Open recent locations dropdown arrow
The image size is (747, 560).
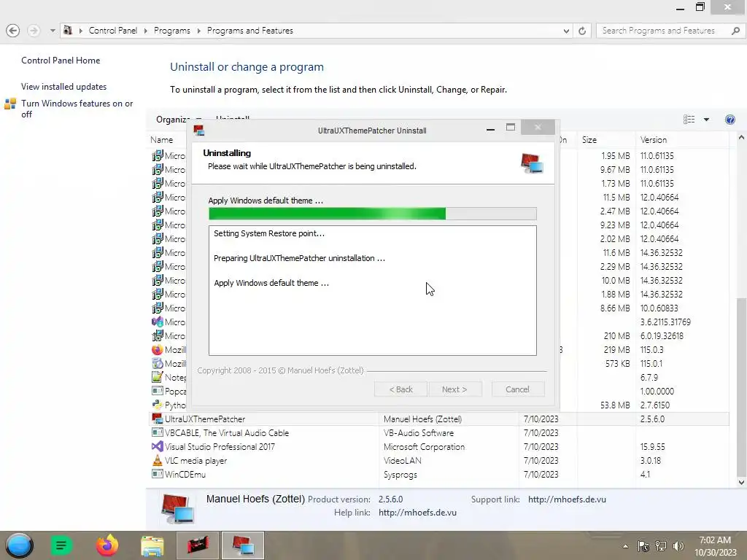click(x=53, y=31)
